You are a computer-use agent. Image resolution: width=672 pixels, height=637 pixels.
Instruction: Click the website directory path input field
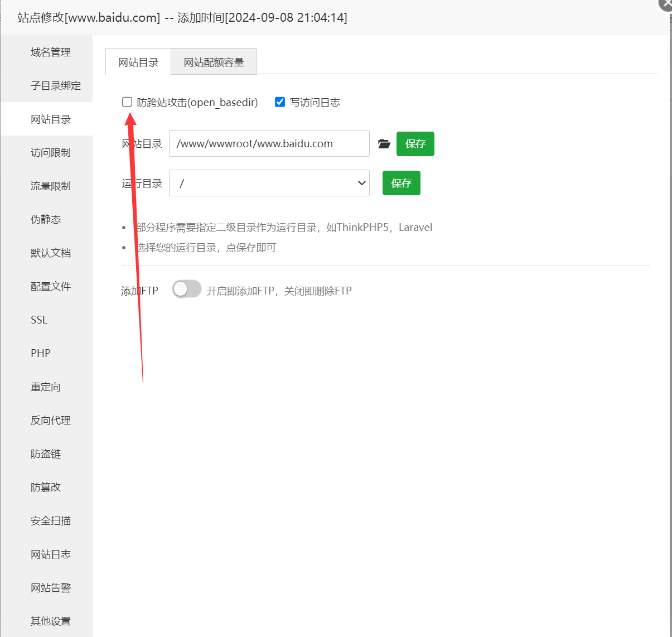click(269, 143)
